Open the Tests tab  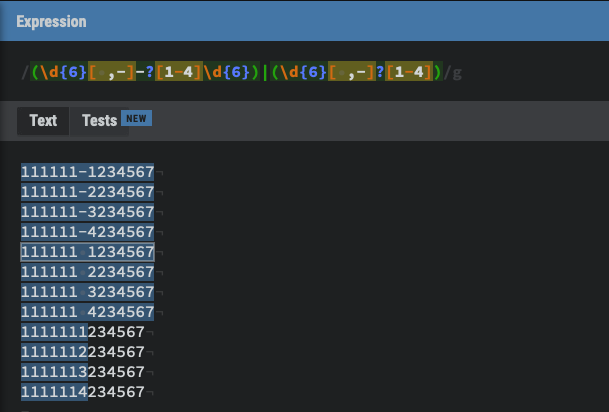coord(99,121)
